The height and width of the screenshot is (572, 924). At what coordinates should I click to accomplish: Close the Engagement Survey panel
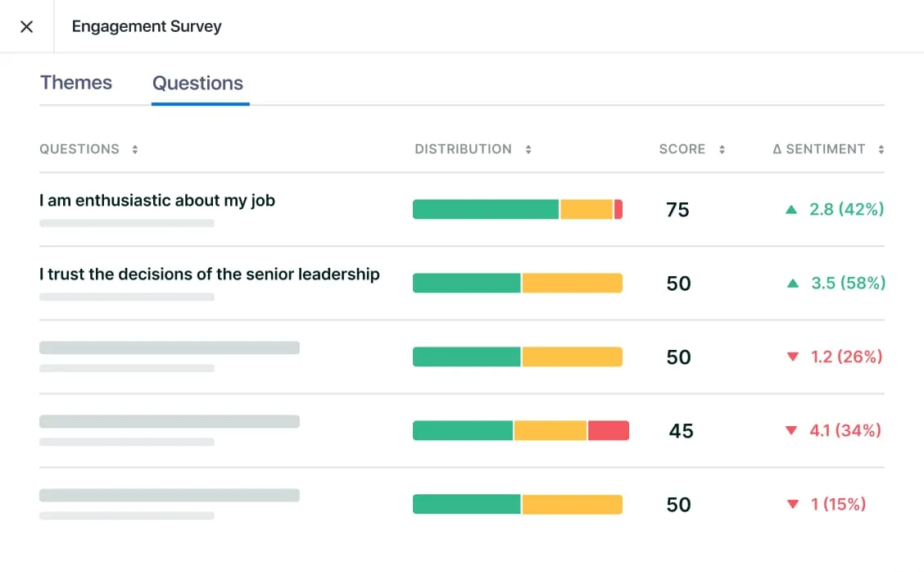point(26,26)
